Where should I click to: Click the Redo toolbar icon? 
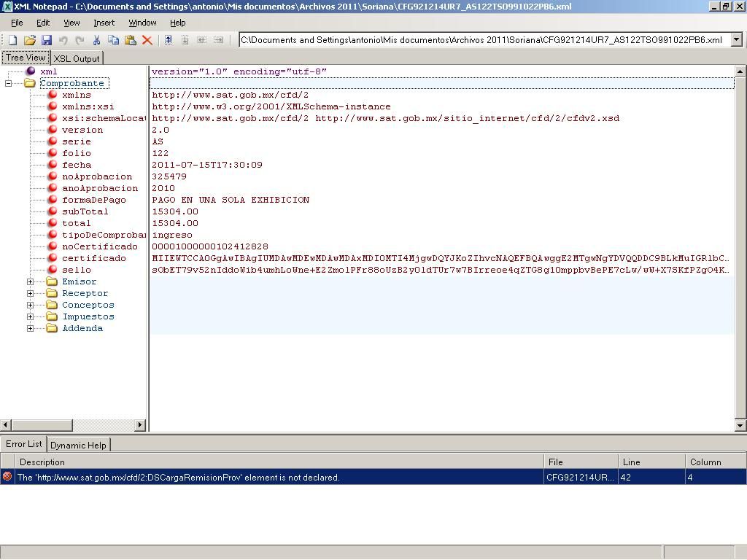80,40
